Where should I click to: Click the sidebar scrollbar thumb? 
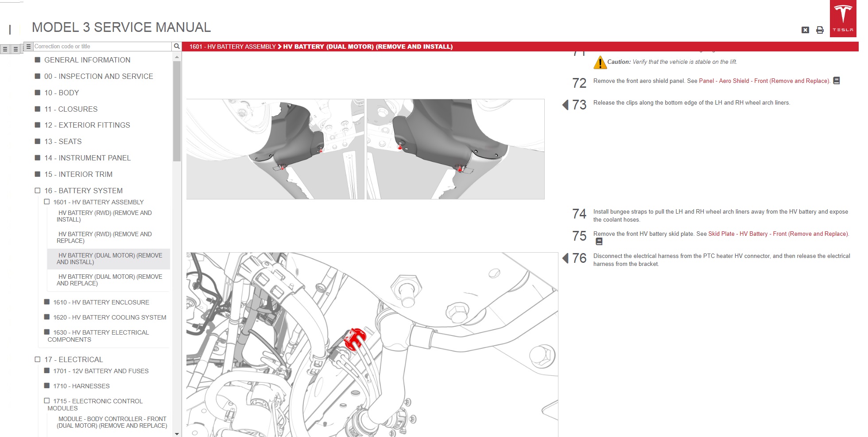[177, 111]
